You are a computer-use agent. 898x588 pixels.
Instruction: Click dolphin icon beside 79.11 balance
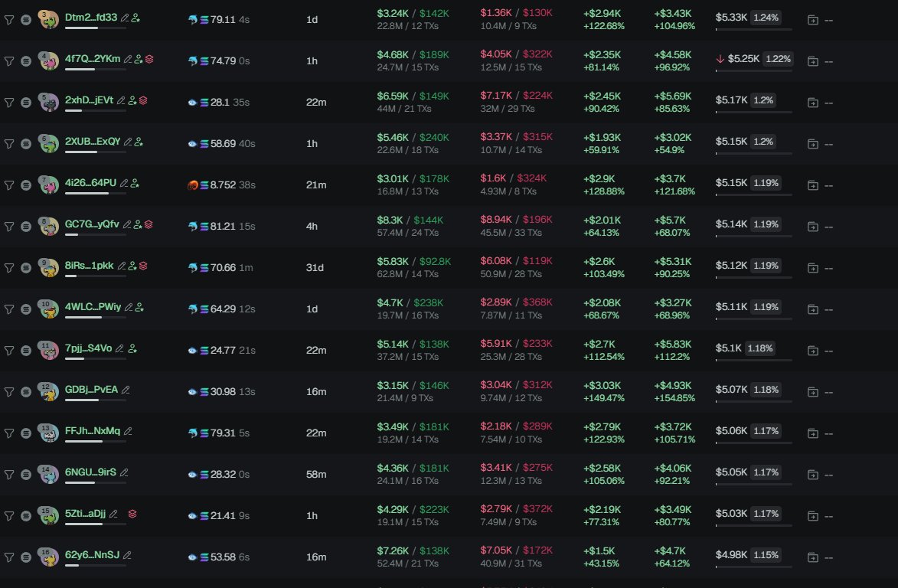pyautogui.click(x=192, y=19)
